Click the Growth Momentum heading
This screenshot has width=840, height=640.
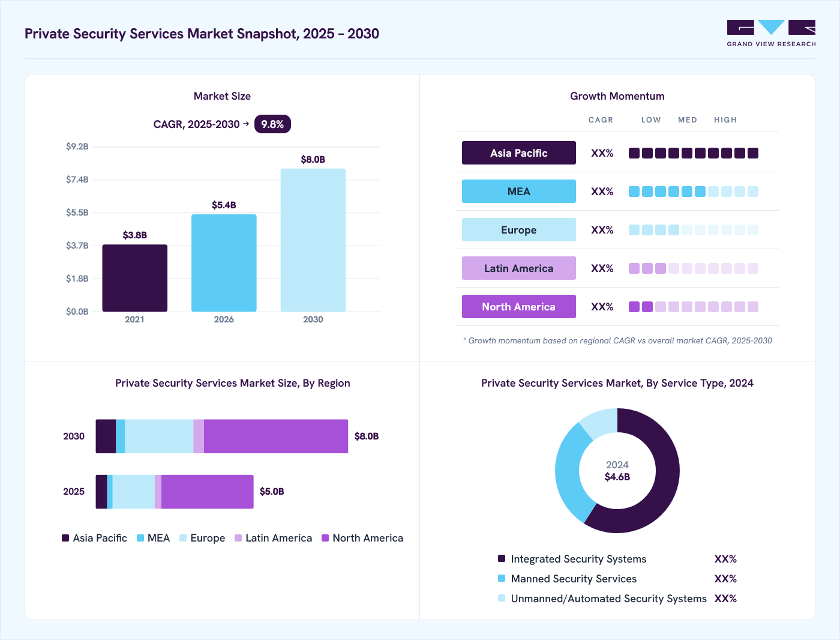[x=617, y=96]
